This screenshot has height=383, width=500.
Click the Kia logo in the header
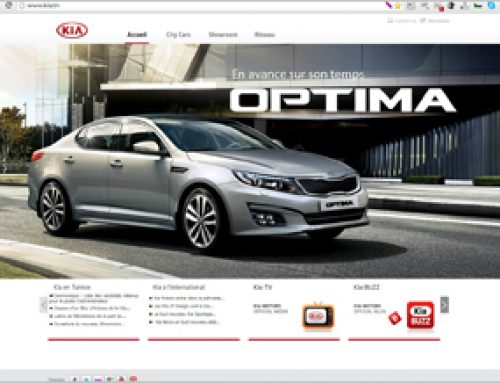pos(72,30)
